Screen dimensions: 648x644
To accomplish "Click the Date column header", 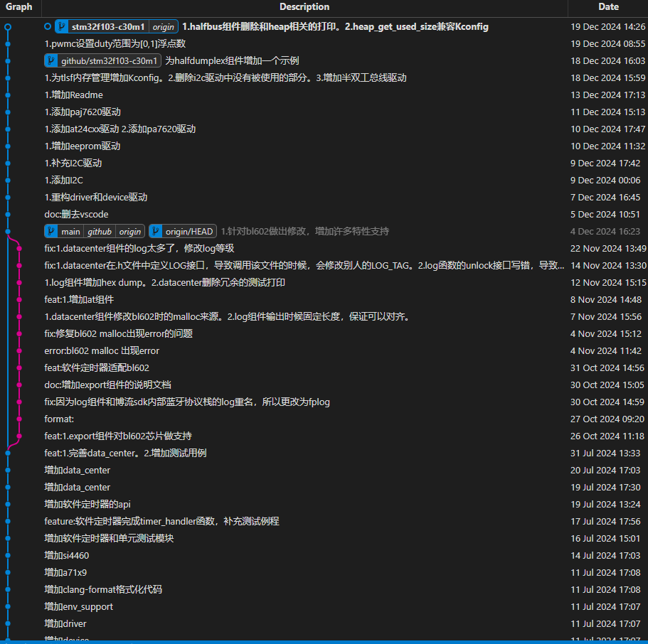I will tap(608, 6).
